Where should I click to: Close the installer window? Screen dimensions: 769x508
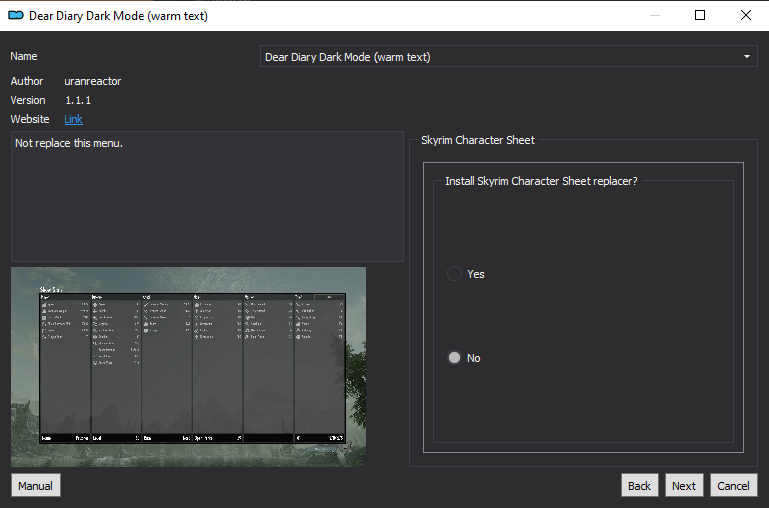pyautogui.click(x=746, y=15)
